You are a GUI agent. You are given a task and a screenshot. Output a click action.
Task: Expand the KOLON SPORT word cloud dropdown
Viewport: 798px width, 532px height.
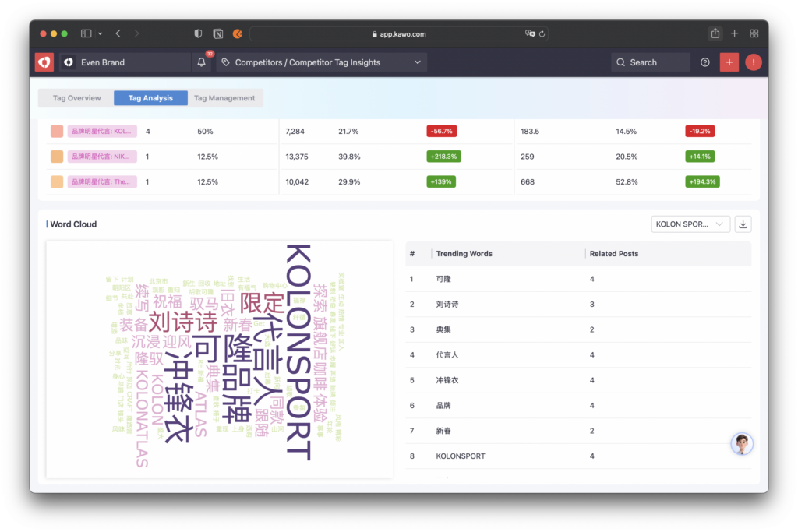pyautogui.click(x=690, y=224)
